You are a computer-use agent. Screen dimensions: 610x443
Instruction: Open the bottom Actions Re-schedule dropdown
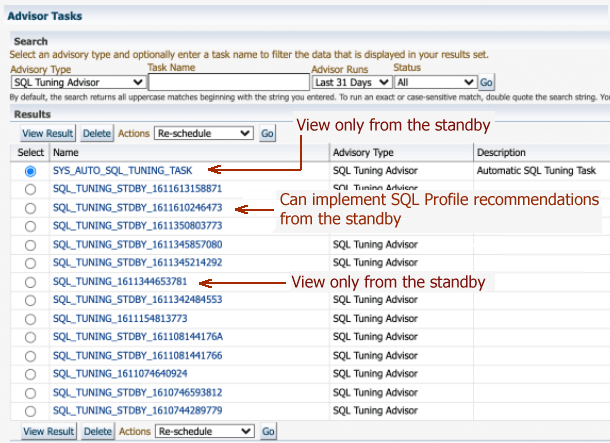[205, 431]
